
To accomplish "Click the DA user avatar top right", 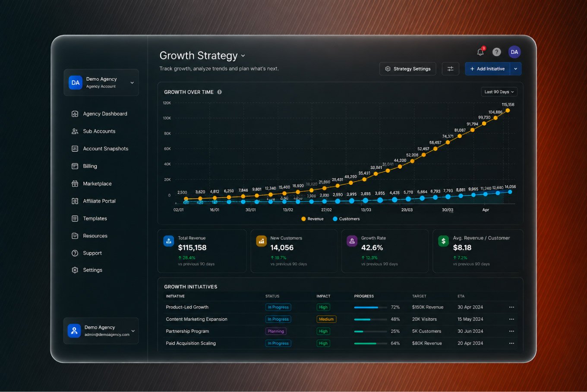I will click(x=514, y=52).
